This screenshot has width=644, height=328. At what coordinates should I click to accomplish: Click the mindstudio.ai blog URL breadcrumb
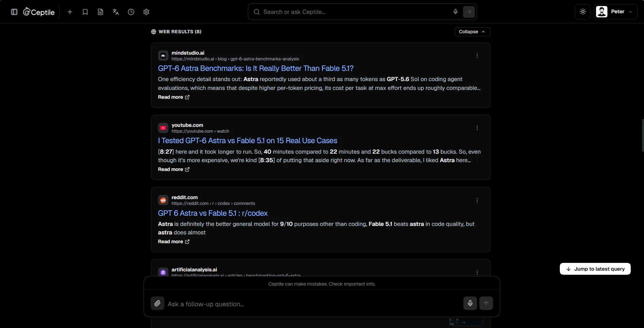point(235,59)
